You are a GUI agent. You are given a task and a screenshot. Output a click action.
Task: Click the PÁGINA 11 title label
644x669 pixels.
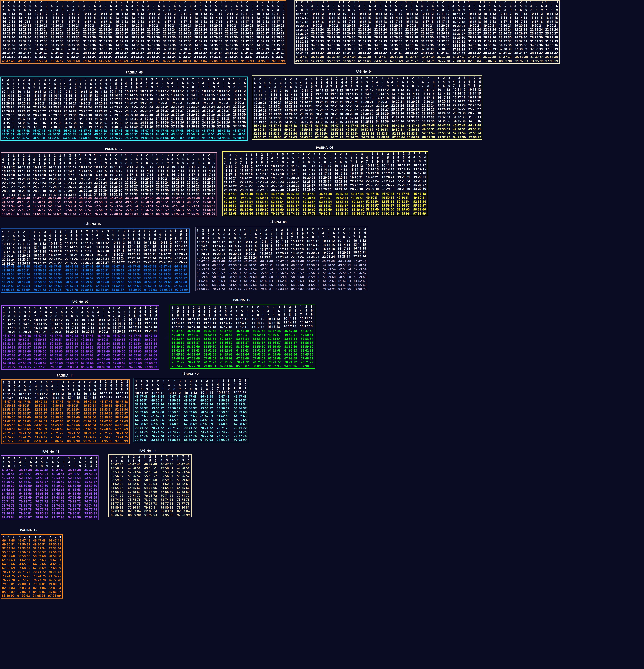tap(65, 375)
